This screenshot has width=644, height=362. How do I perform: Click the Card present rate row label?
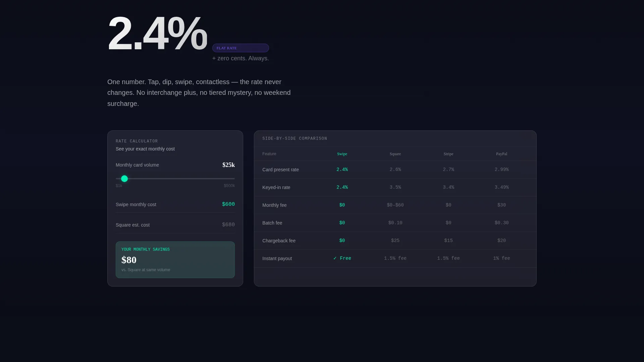[280, 170]
